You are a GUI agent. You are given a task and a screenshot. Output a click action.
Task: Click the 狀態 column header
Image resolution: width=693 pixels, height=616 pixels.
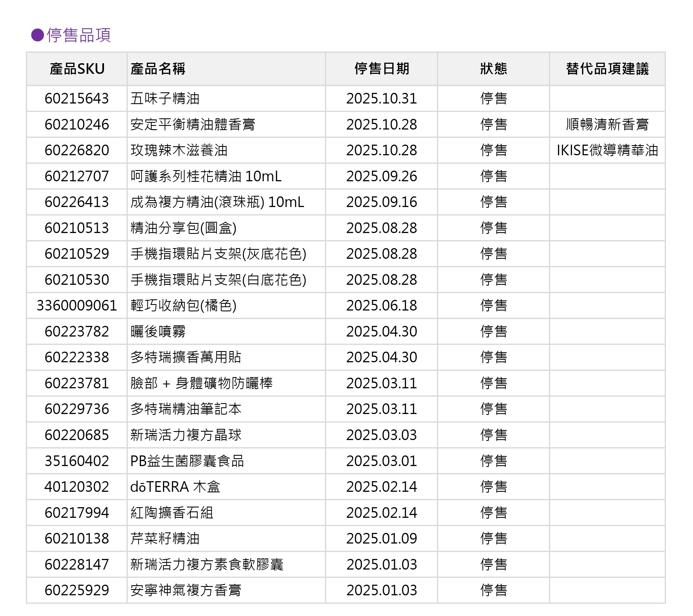click(493, 69)
